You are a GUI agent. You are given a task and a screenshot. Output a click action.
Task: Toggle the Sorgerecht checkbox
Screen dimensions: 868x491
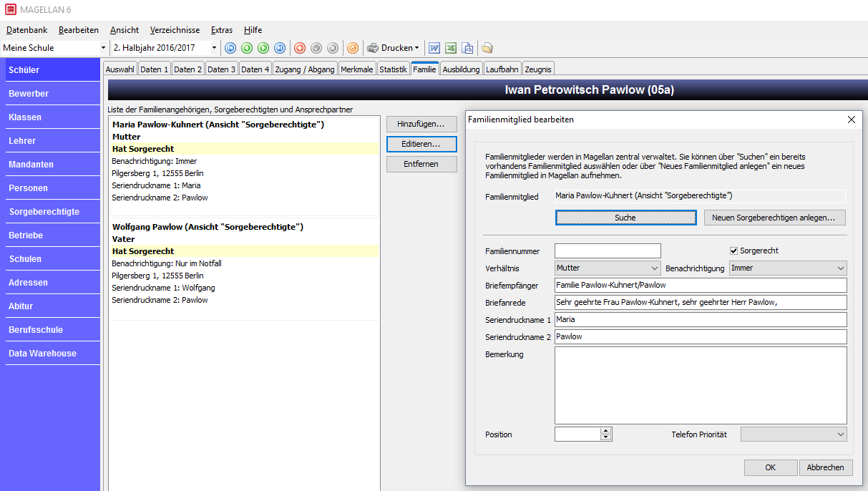click(733, 251)
